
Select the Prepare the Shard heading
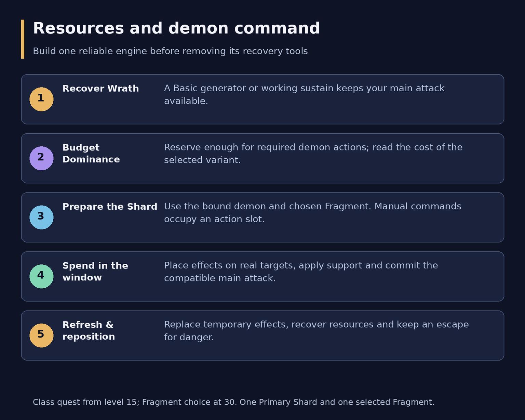click(110, 207)
